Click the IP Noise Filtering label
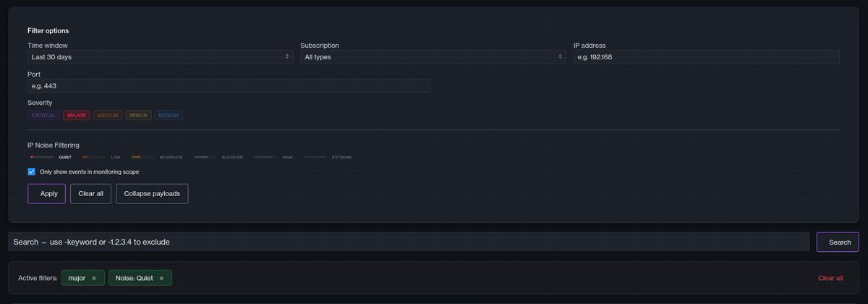This screenshot has width=868, height=304. point(54,145)
